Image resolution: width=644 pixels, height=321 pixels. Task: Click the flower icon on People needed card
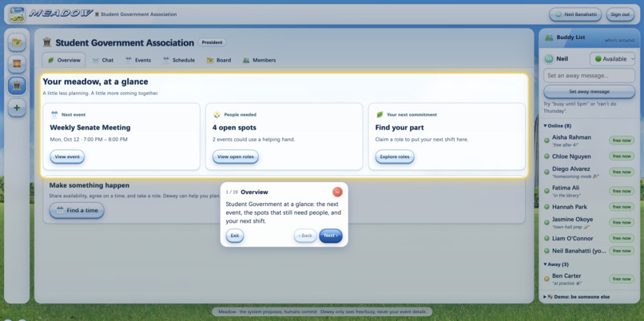(217, 114)
